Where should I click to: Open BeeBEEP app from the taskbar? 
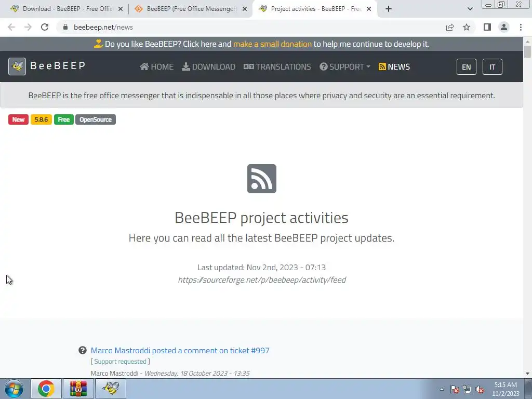point(111,389)
